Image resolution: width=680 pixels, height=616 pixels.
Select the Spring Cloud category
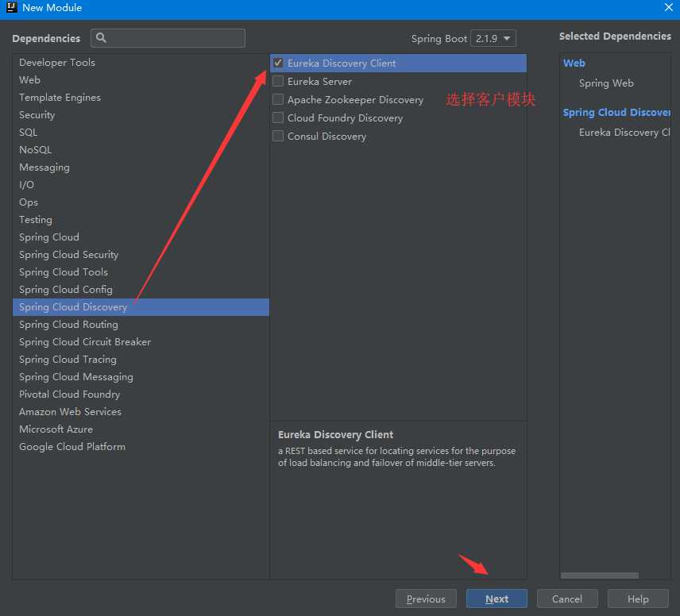point(141,237)
